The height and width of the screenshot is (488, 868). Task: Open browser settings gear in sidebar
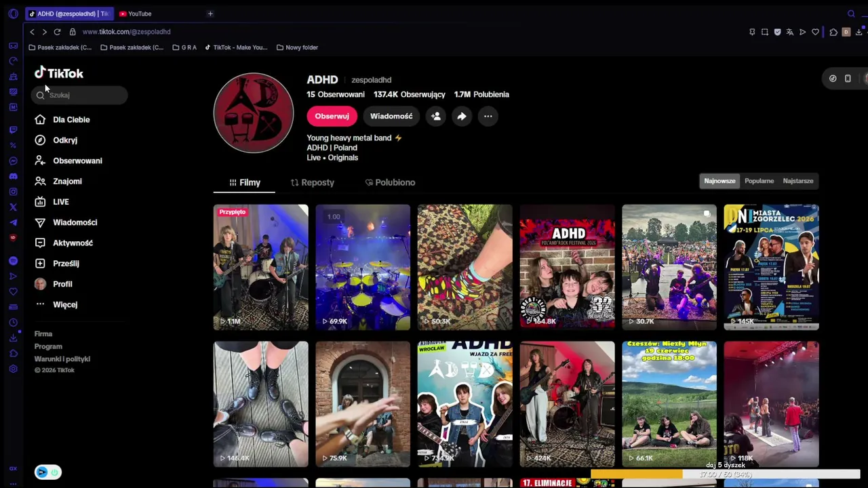tap(13, 369)
